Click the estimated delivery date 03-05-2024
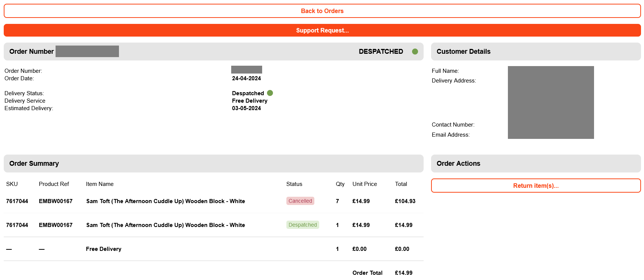This screenshot has height=280, width=644. [x=246, y=108]
